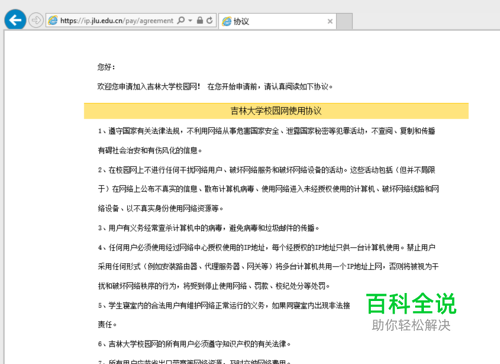Click the Refresh page icon
This screenshot has width=500, height=364.
coord(209,20)
